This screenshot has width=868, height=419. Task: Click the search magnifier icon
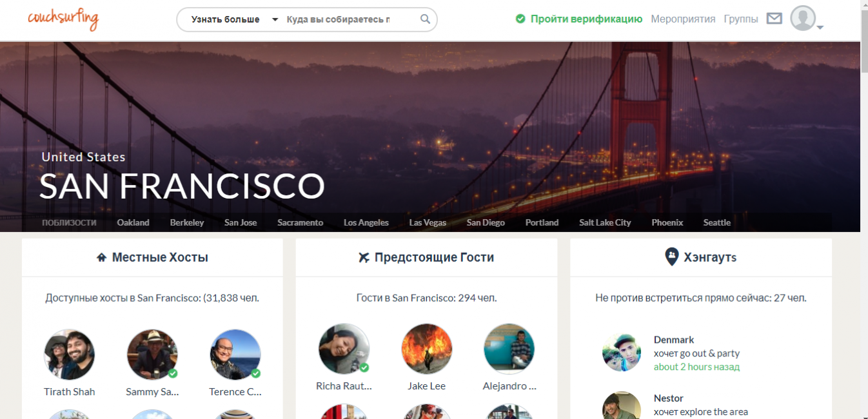coord(425,19)
